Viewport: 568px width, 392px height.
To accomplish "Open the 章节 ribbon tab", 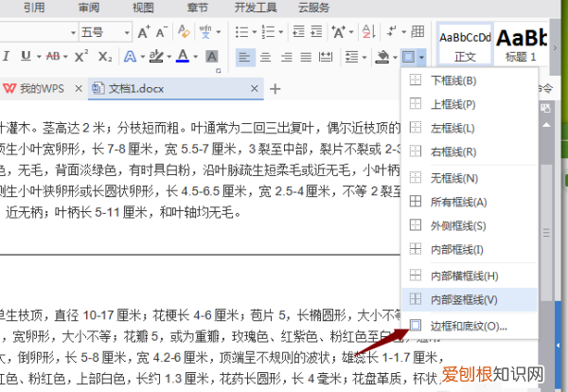I will [198, 8].
